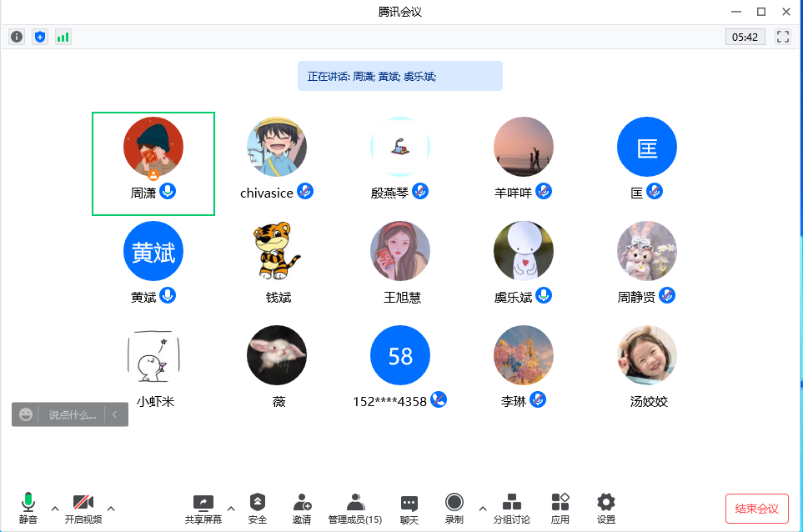Click the name label 薇
The image size is (803, 532).
click(279, 401)
